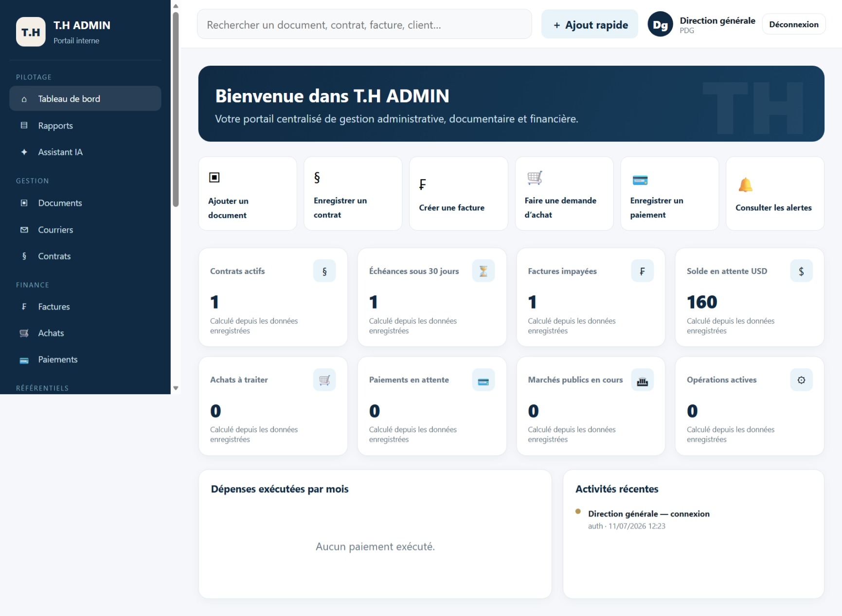Click the shopping cart icon on Achats à traiter
The width and height of the screenshot is (842, 616).
tap(324, 380)
